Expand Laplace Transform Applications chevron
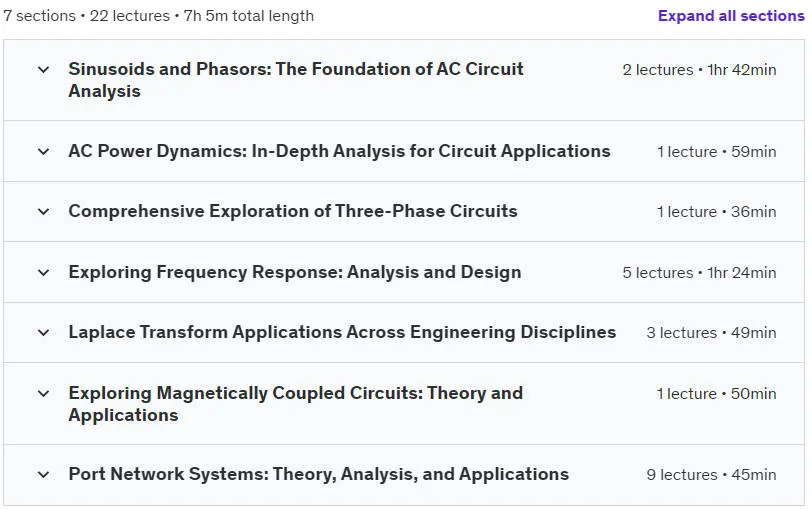Screen dimensions: 812x509 pyautogui.click(x=44, y=333)
